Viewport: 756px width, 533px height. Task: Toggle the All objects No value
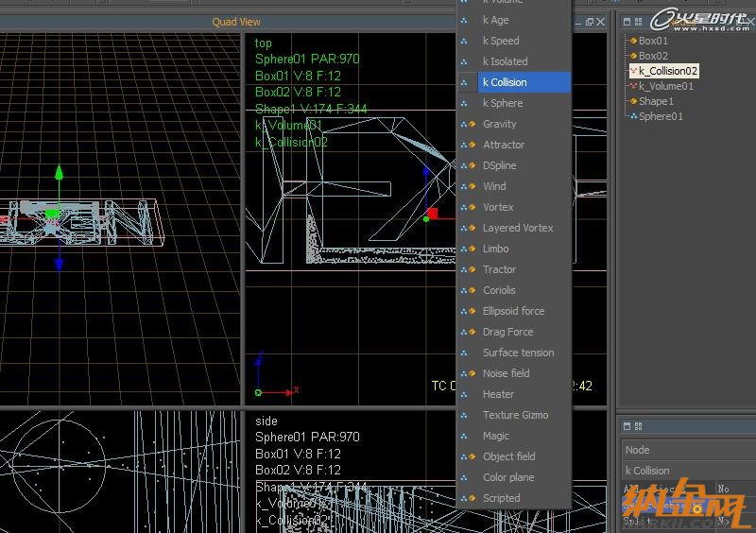[724, 490]
